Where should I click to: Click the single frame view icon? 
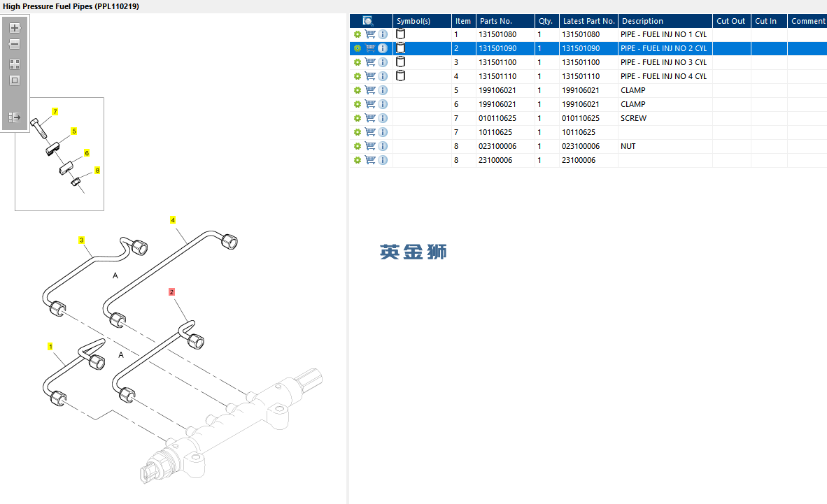point(15,80)
